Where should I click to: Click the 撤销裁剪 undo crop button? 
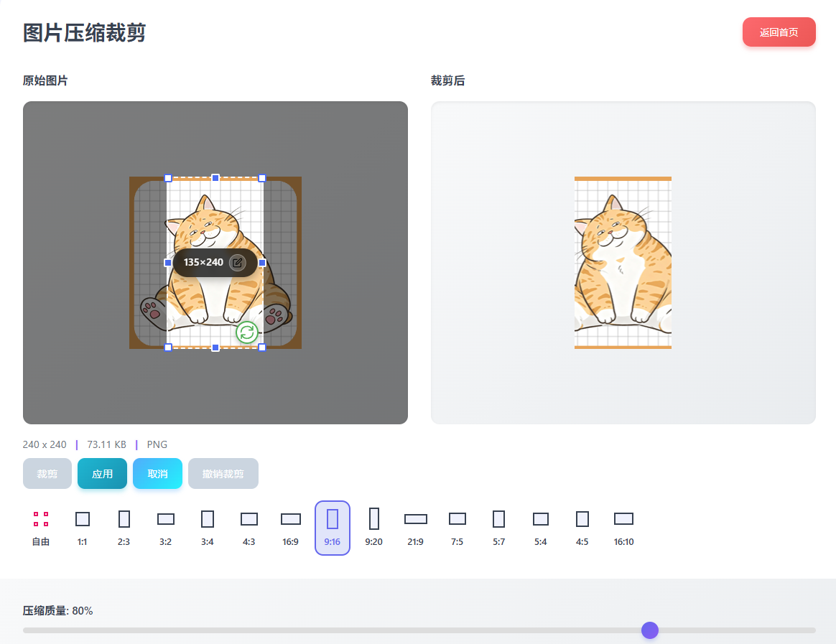coord(223,474)
